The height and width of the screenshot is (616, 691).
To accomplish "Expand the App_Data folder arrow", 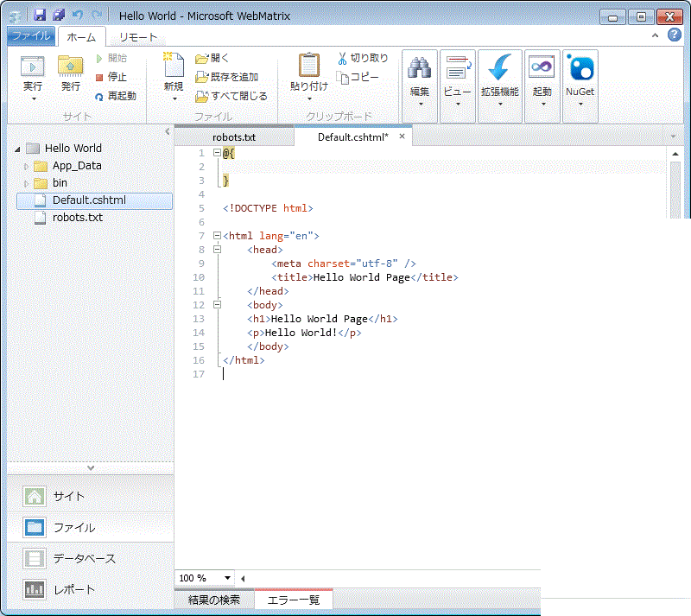I will [26, 166].
